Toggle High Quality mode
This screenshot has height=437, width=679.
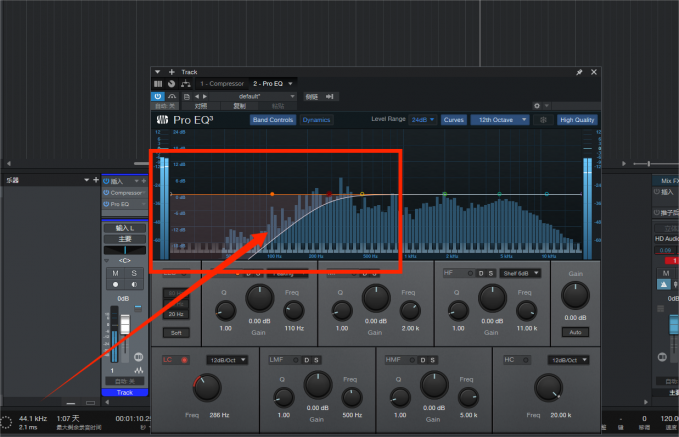tap(577, 120)
